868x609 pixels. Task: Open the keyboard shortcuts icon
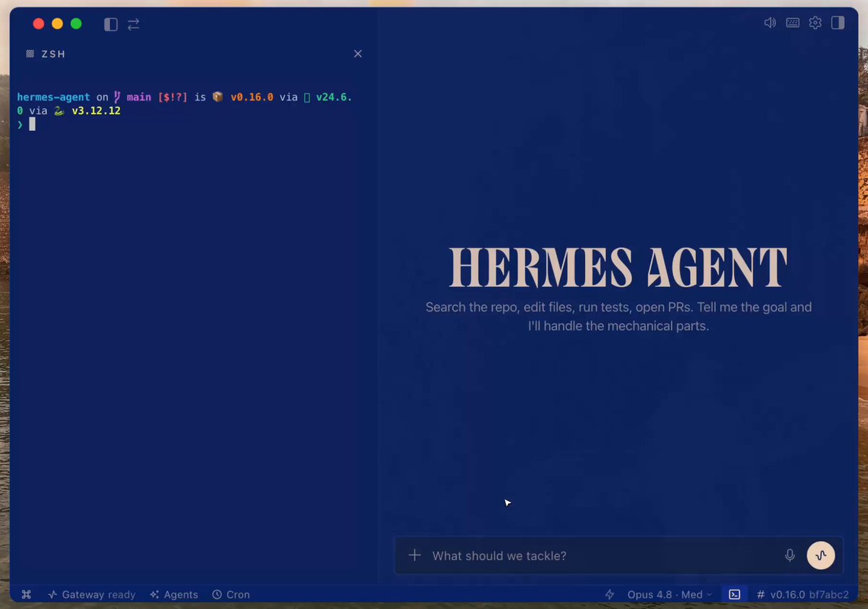793,22
